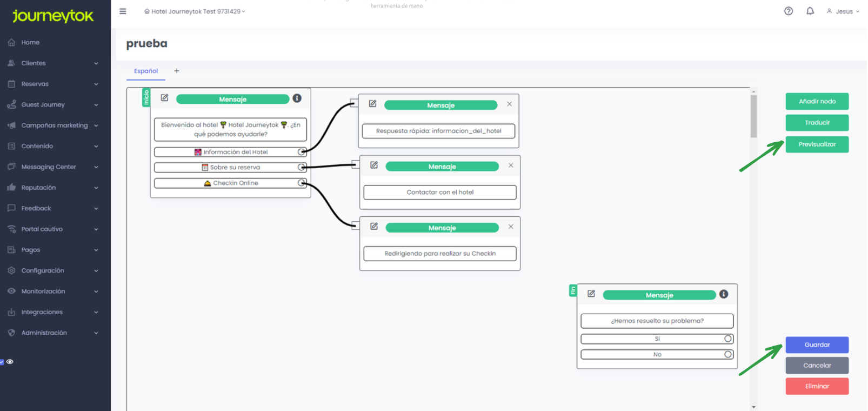
Task: Go to Home in the sidebar
Action: click(x=30, y=43)
